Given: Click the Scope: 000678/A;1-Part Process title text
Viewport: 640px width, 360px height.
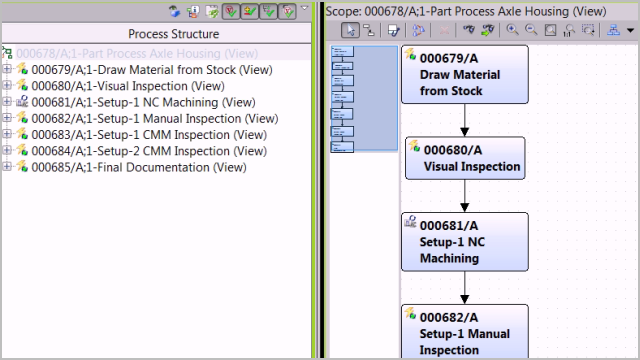Looking at the screenshot, I should tap(466, 11).
